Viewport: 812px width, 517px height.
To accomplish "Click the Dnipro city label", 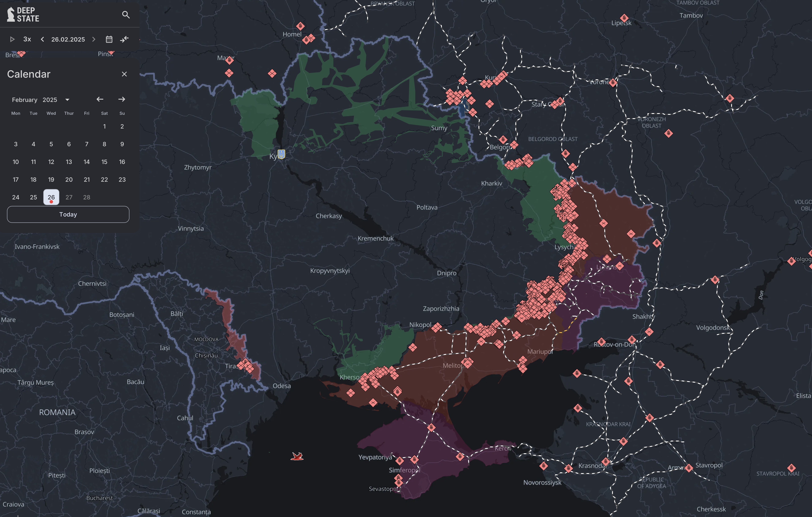I will 447,273.
